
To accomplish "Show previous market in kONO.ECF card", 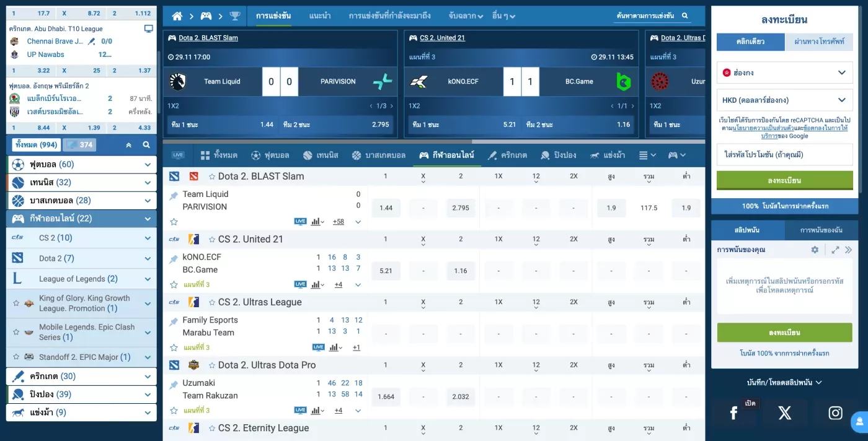I will (x=611, y=106).
